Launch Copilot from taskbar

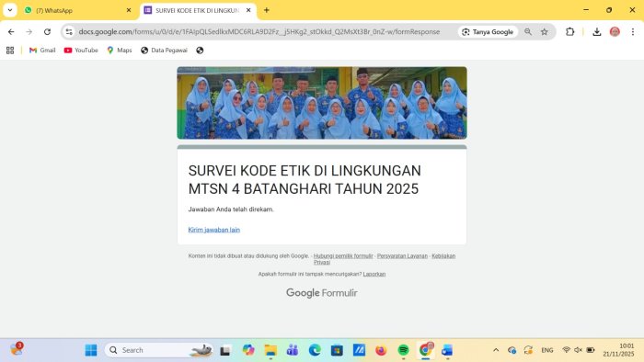(248, 350)
